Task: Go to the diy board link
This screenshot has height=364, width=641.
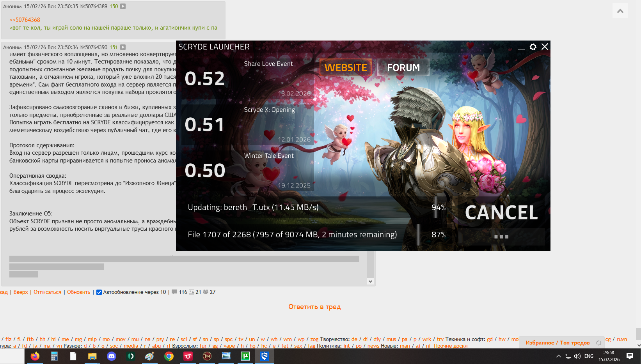Action: pyautogui.click(x=377, y=339)
